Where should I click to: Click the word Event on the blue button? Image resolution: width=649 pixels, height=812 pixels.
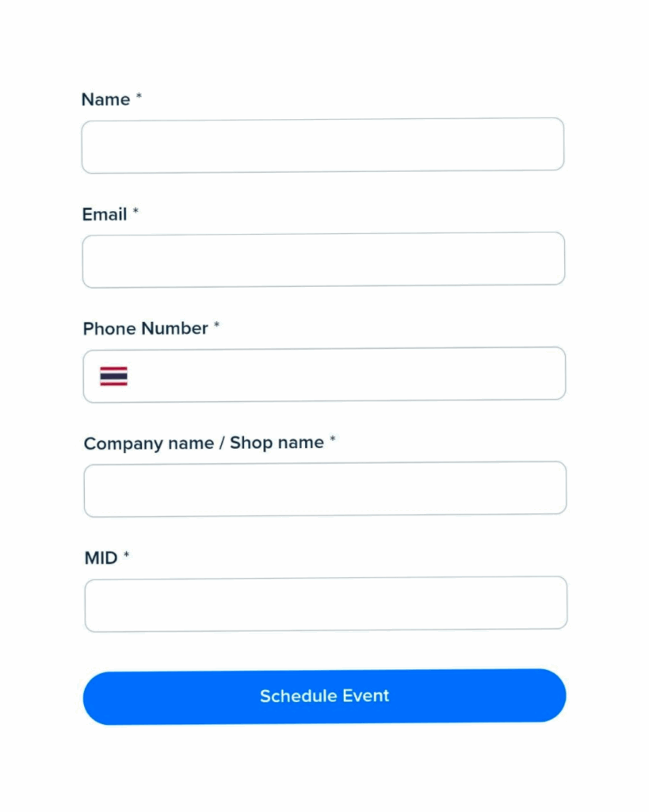(366, 696)
